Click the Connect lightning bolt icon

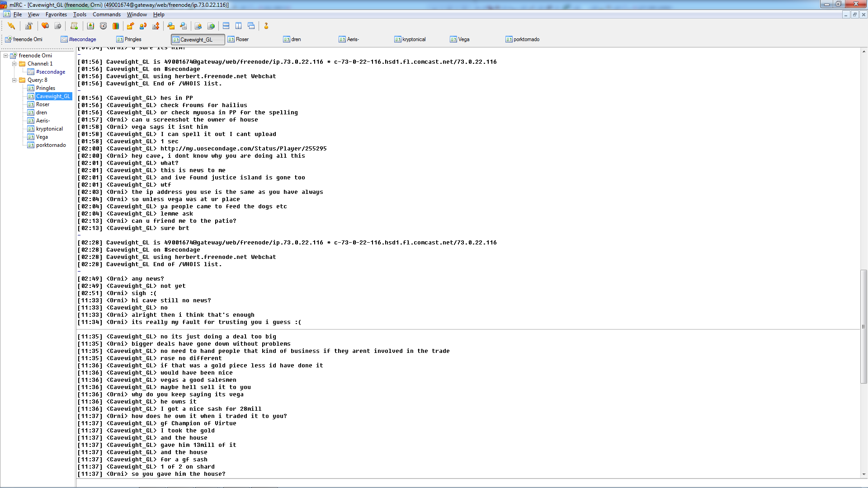pyautogui.click(x=11, y=26)
